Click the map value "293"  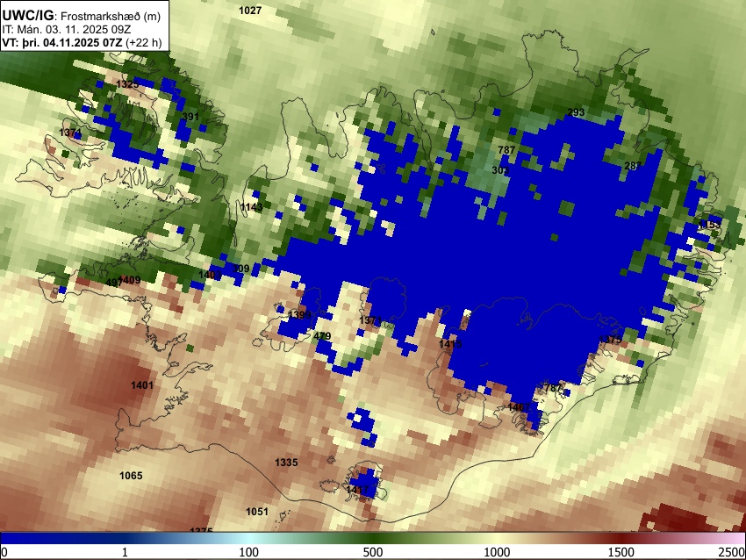[576, 112]
